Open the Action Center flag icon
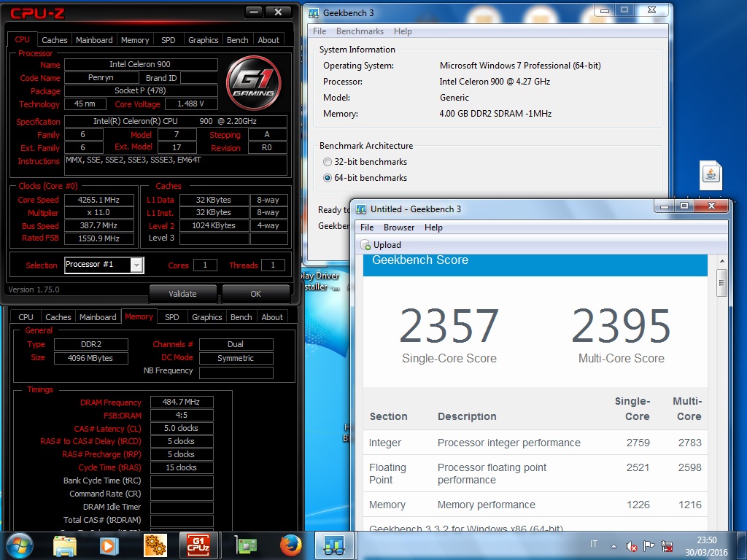This screenshot has width=747, height=560. (x=649, y=545)
